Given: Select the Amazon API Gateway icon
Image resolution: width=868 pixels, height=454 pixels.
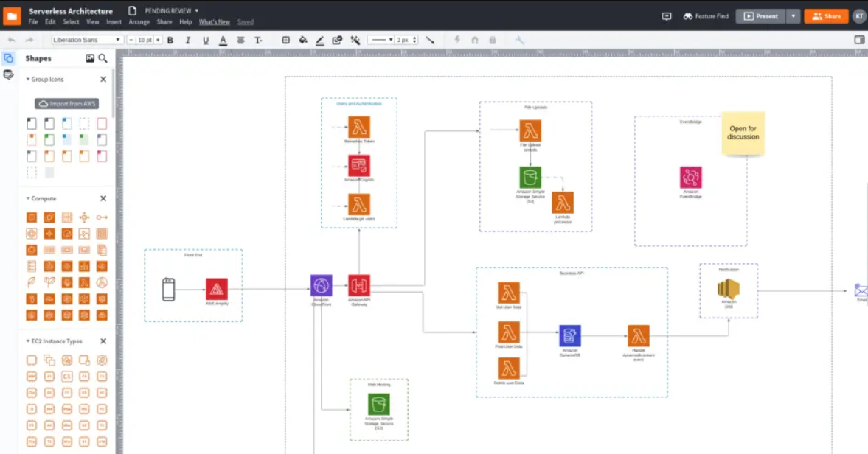Looking at the screenshot, I should pyautogui.click(x=358, y=286).
